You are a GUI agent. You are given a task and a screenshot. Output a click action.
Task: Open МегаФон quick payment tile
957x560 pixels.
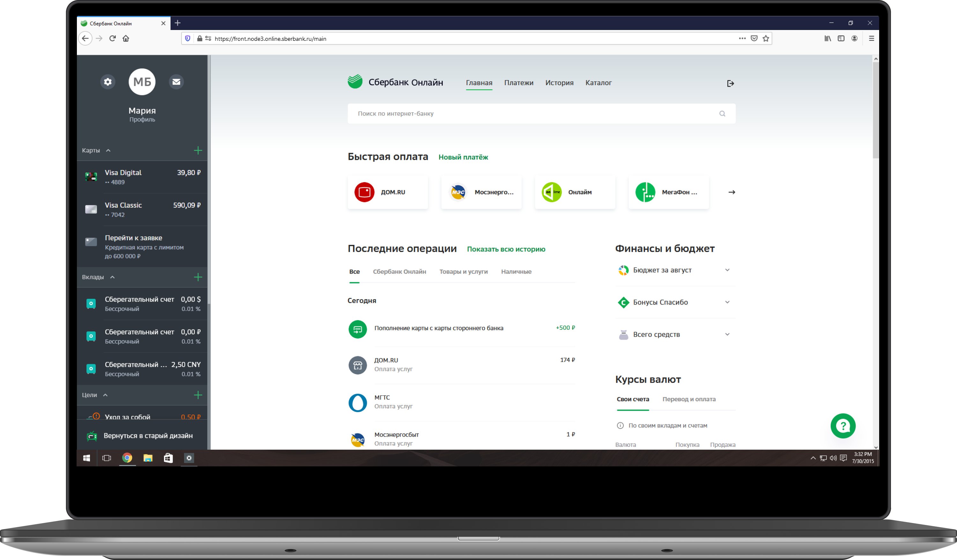[669, 192]
